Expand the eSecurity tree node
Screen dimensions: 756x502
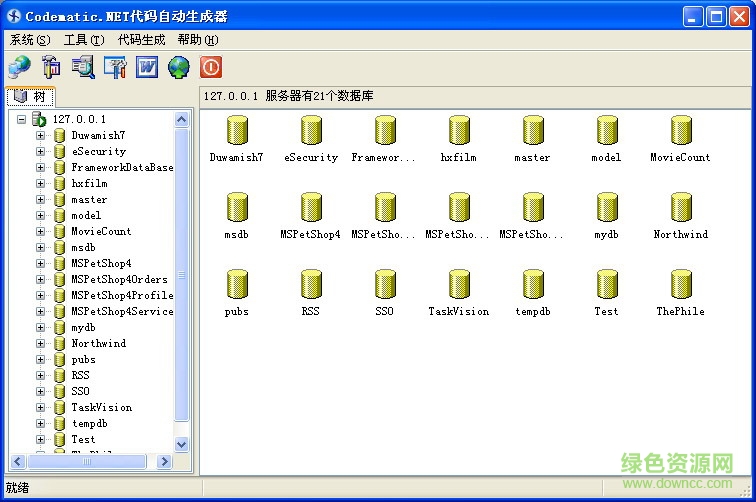[x=40, y=151]
